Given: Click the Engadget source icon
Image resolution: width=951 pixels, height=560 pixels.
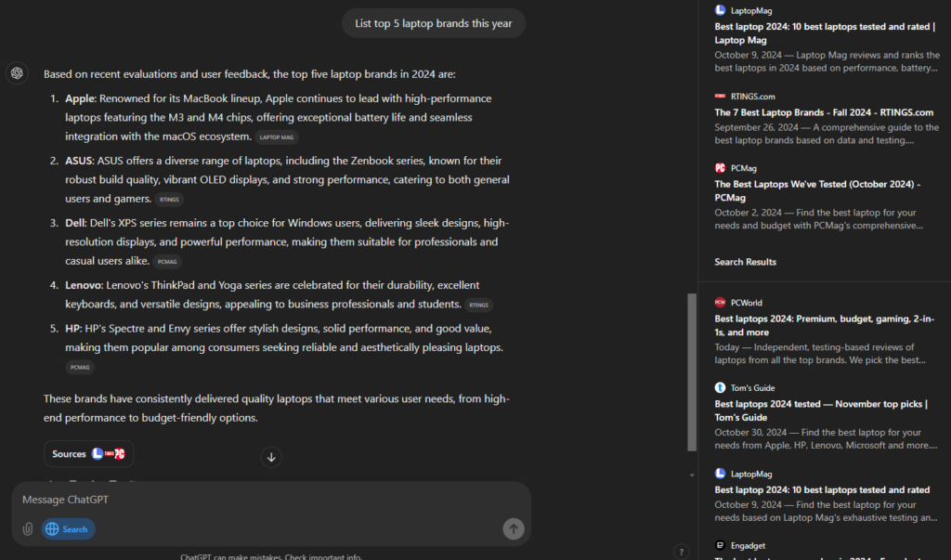Looking at the screenshot, I should click(720, 545).
